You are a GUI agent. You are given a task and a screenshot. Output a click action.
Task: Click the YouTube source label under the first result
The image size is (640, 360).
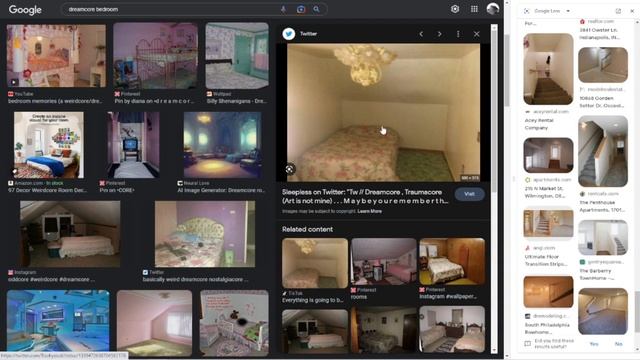pyautogui.click(x=24, y=94)
